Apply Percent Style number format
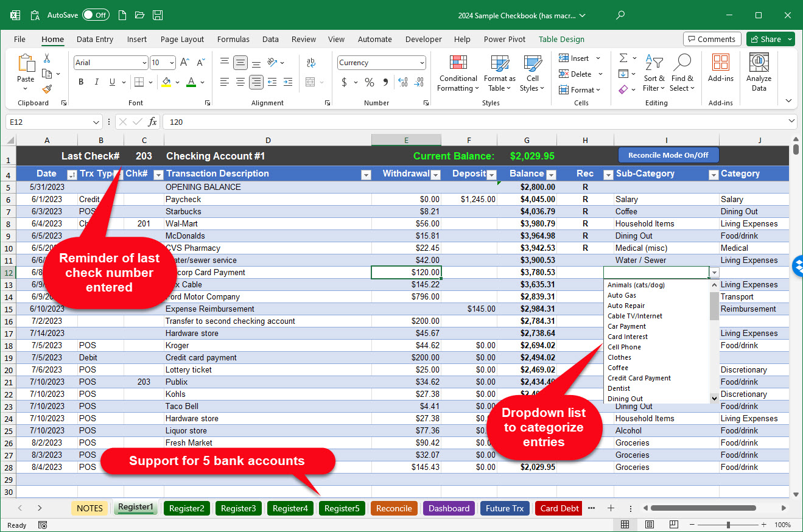Image resolution: width=803 pixels, height=532 pixels. [369, 82]
